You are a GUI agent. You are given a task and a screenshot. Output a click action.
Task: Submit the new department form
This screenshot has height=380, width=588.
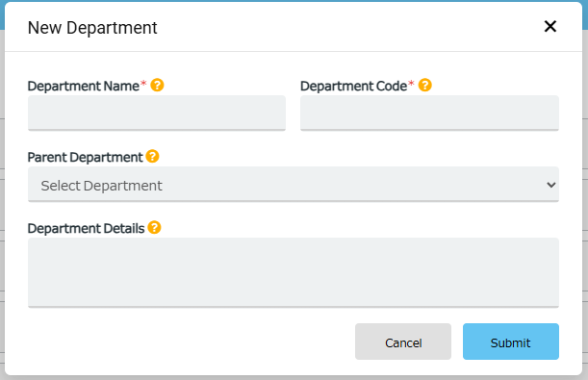(x=511, y=342)
